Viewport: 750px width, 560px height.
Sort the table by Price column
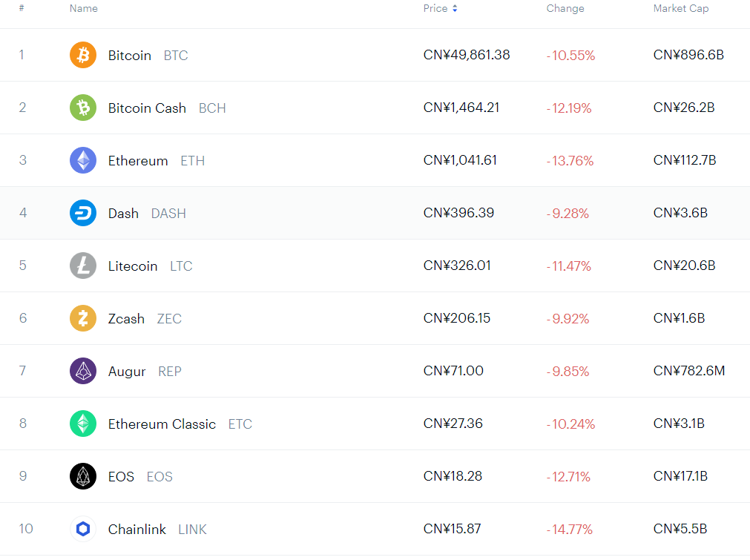pos(435,8)
